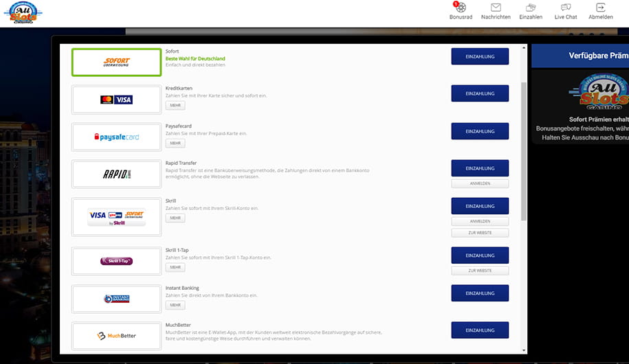Click the Verfügbare Prämien panel header
Viewport: 629px width, 364px height.
click(580, 56)
